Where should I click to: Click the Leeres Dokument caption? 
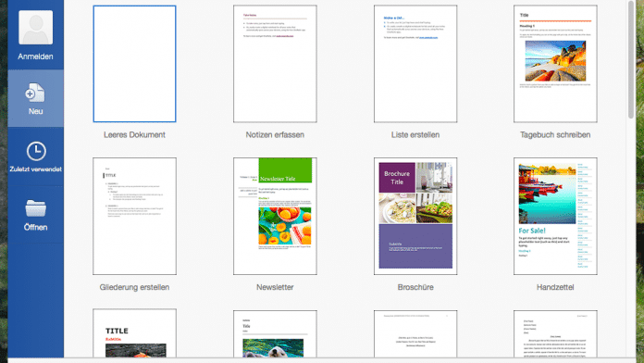tap(134, 135)
